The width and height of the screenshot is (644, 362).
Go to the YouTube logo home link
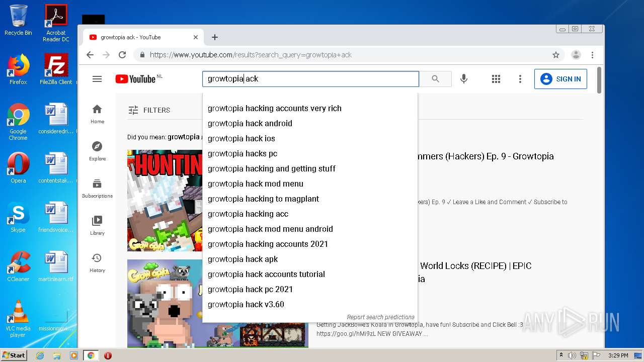(x=135, y=79)
